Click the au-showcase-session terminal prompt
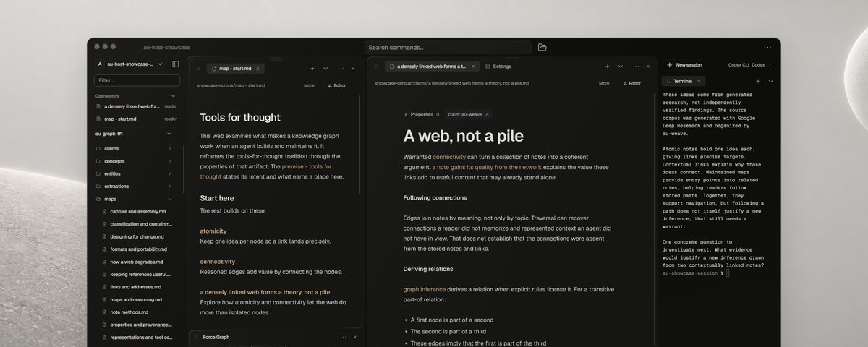This screenshot has height=347, width=868. pyautogui.click(x=697, y=273)
